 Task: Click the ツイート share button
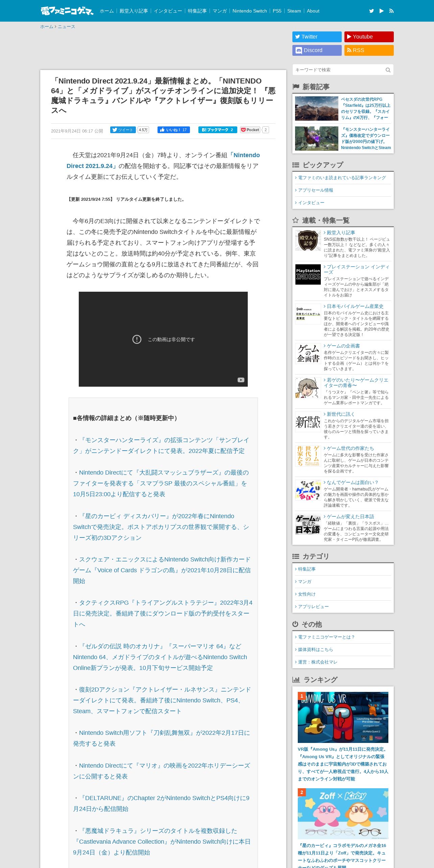pyautogui.click(x=123, y=130)
